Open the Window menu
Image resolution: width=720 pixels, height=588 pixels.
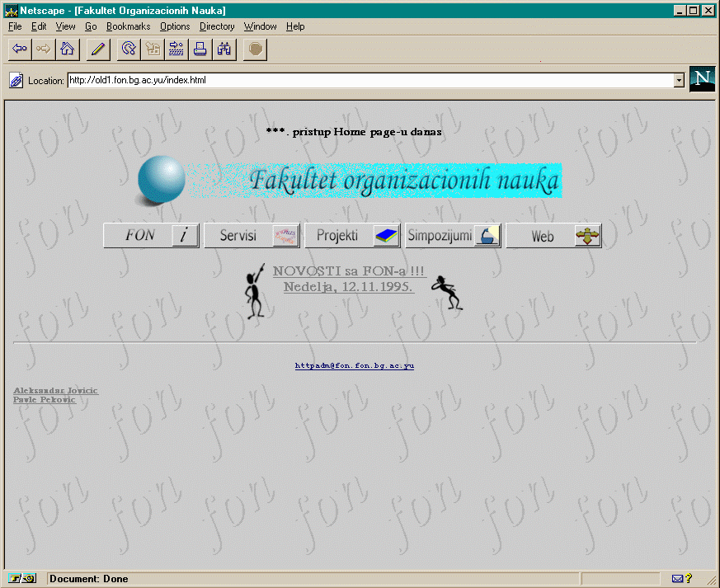(x=260, y=26)
